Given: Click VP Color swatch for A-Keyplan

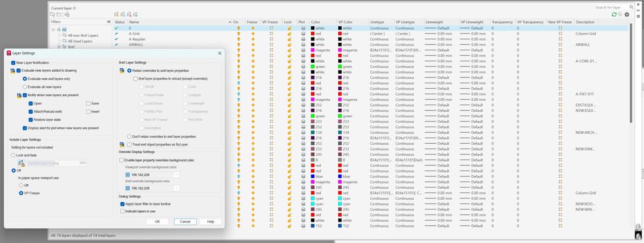Looking at the screenshot, I should click(339, 39).
